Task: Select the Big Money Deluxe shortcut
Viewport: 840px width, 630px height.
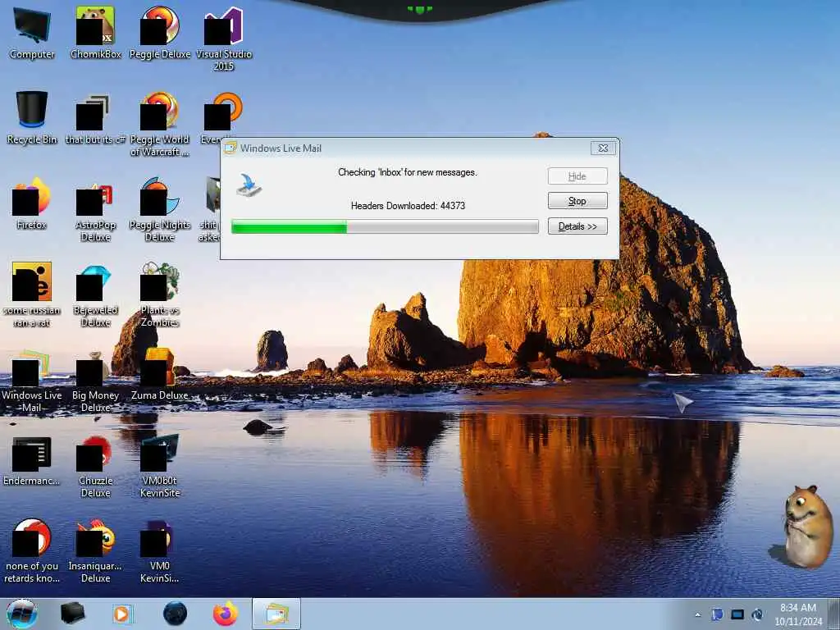Action: pyautogui.click(x=95, y=381)
